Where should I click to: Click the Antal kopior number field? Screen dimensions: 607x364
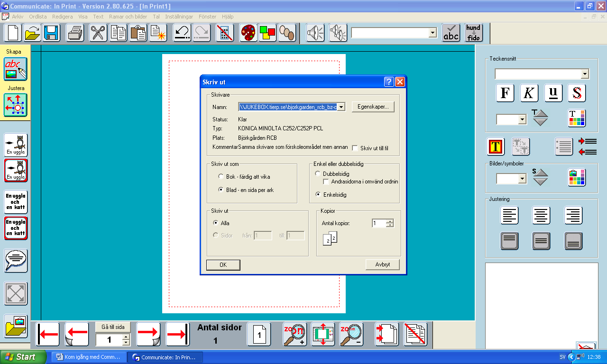point(378,223)
